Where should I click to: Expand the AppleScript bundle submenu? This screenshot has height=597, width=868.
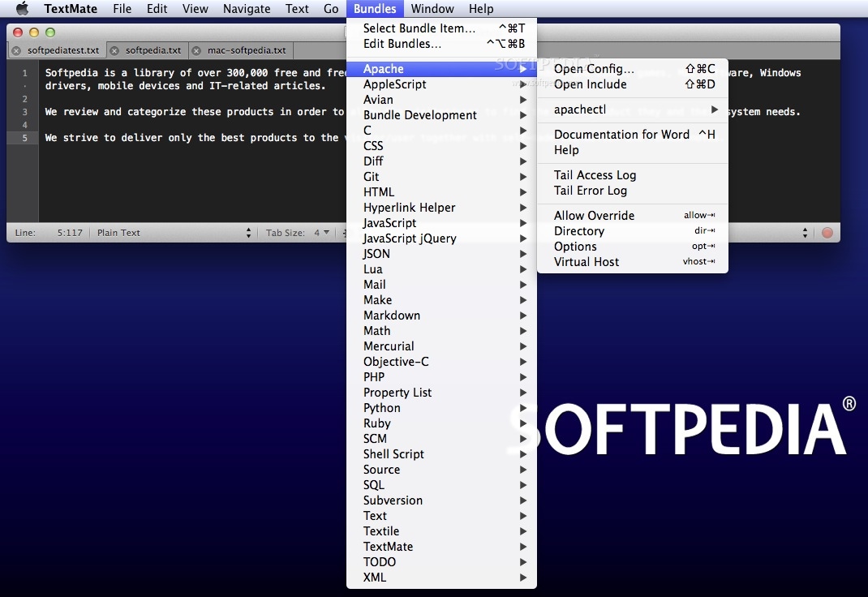[x=441, y=84]
